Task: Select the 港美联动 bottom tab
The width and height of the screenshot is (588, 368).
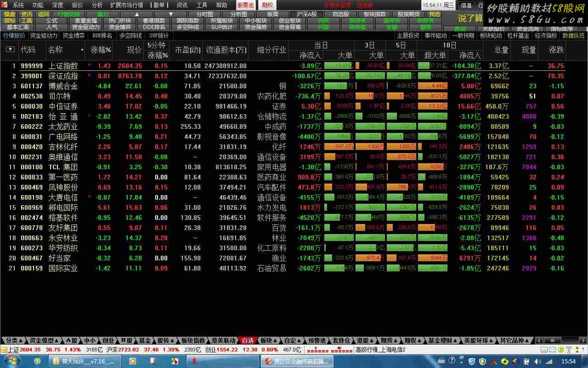Action: [223, 340]
